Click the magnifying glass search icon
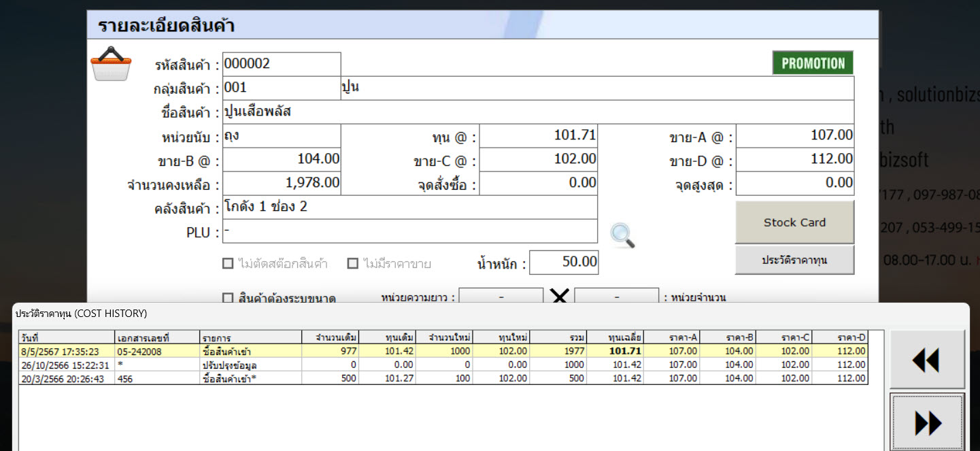The image size is (980, 451). [x=622, y=235]
